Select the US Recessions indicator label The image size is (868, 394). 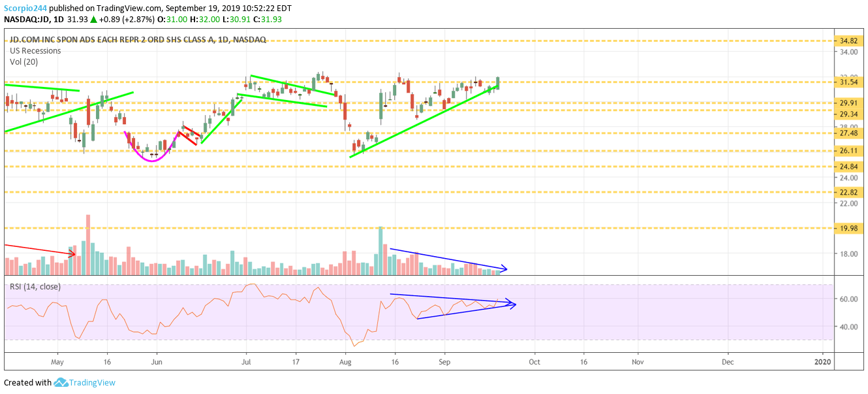[x=35, y=51]
